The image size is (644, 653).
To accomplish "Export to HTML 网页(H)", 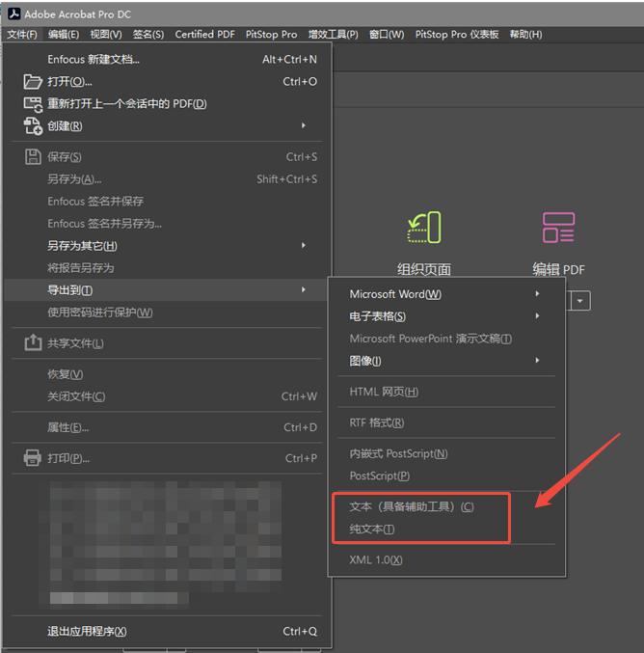I will click(446, 392).
